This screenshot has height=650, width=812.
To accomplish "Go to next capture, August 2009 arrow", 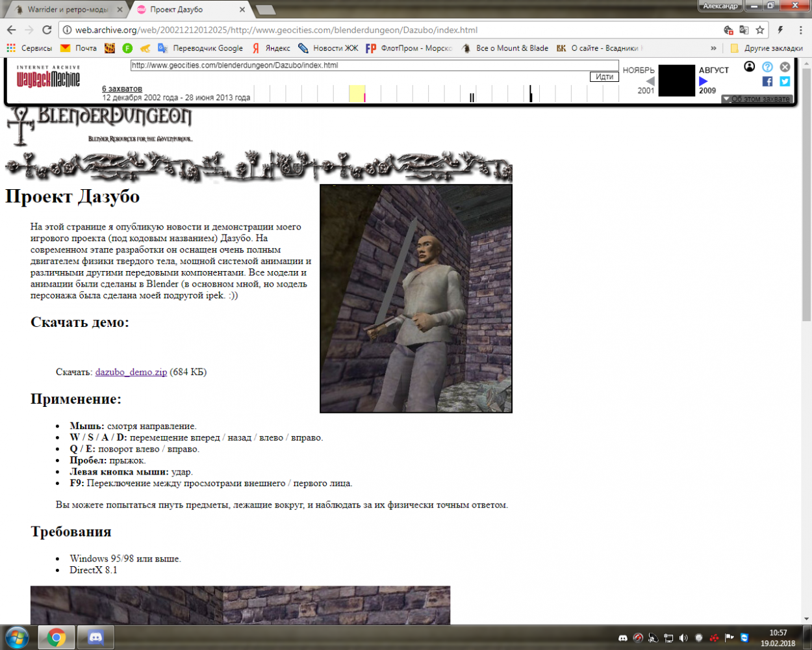I will [703, 81].
